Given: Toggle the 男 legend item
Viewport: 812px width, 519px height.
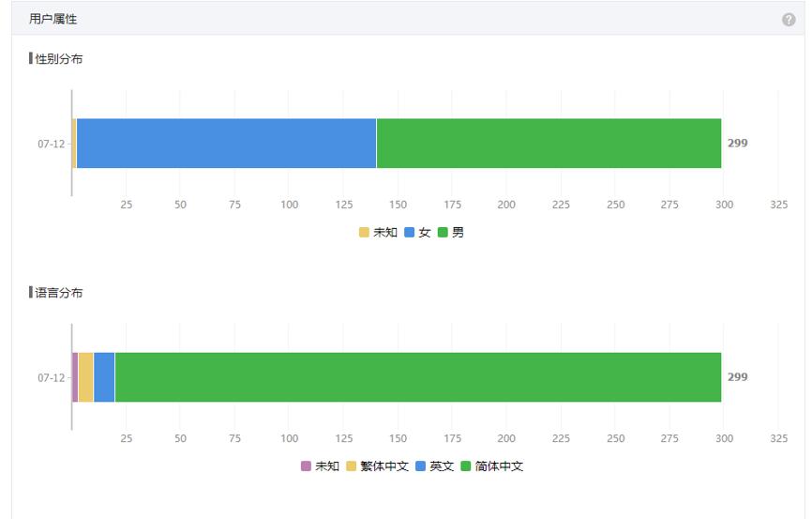Looking at the screenshot, I should pos(451,232).
